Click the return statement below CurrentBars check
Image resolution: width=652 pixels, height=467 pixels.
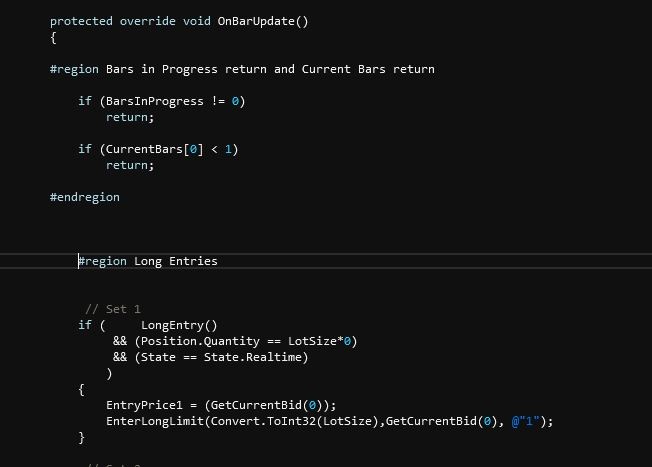tap(130, 165)
